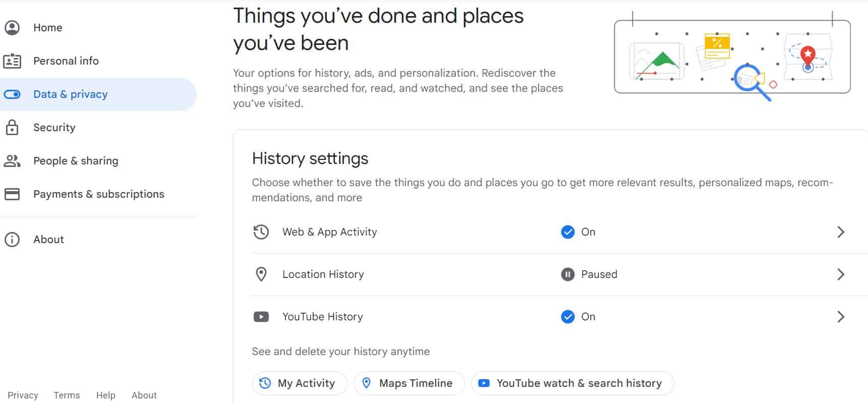Click the Payments credit card icon
Viewport: 868px width, 403px height.
[x=12, y=194]
